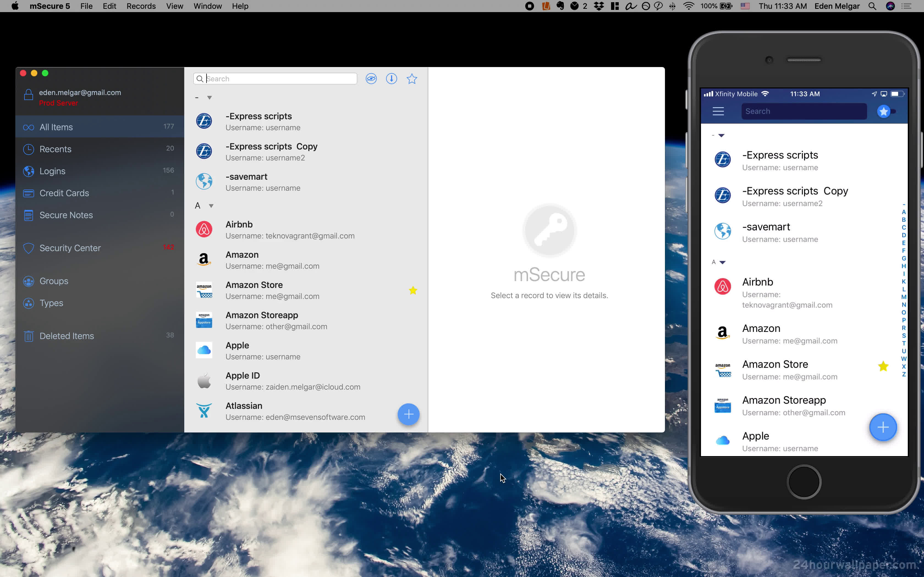This screenshot has height=577, width=924.
Task: Collapse the 'A' section on the phone
Action: (x=722, y=262)
